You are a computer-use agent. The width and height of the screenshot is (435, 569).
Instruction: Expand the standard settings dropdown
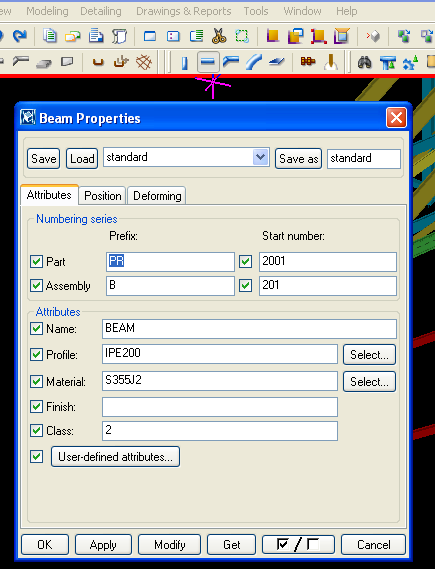[x=260, y=157]
